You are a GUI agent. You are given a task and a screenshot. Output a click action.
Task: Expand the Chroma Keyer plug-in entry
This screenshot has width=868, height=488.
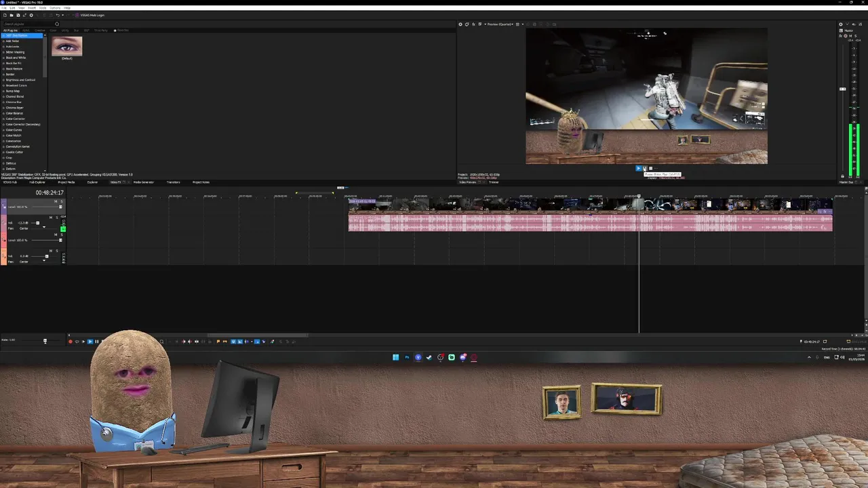[3, 108]
